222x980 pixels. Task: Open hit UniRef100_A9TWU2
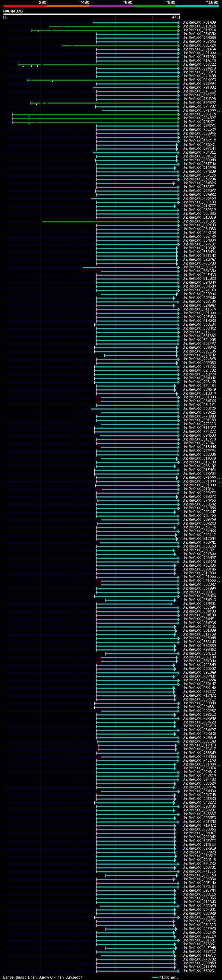click(199, 88)
